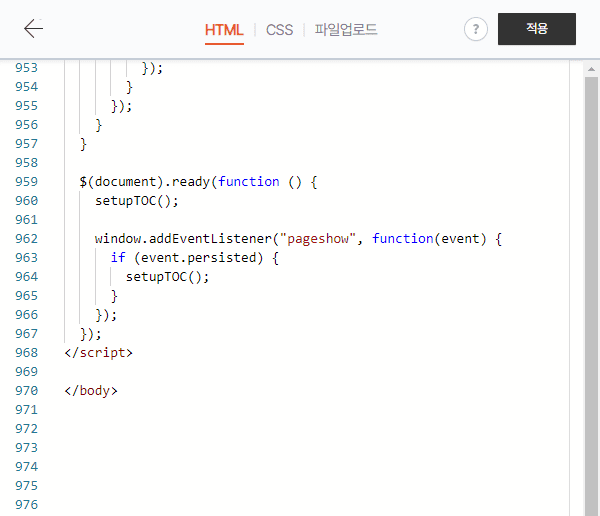This screenshot has width=600, height=516.
Task: Click line number 962 in the gutter
Action: point(26,238)
